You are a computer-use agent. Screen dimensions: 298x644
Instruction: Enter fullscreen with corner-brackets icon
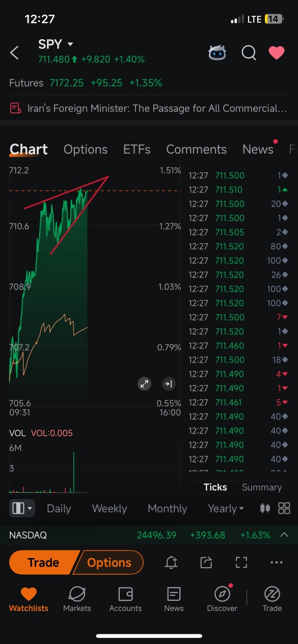click(241, 562)
